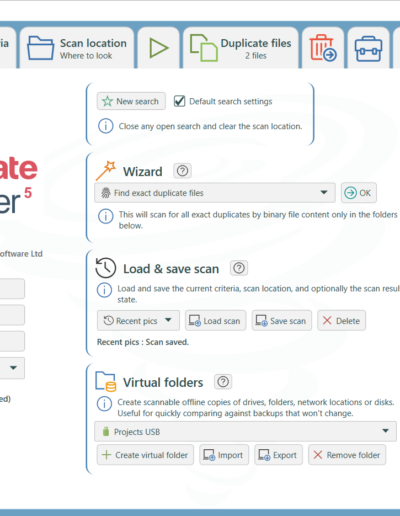Screen dimensions: 400x516
Task: Open the toolbox icon tab
Action: click(x=368, y=48)
